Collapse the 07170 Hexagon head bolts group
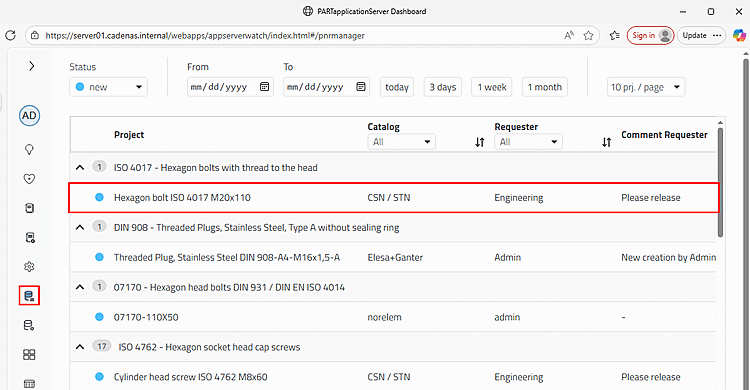The height and width of the screenshot is (390, 750). pyautogui.click(x=80, y=287)
